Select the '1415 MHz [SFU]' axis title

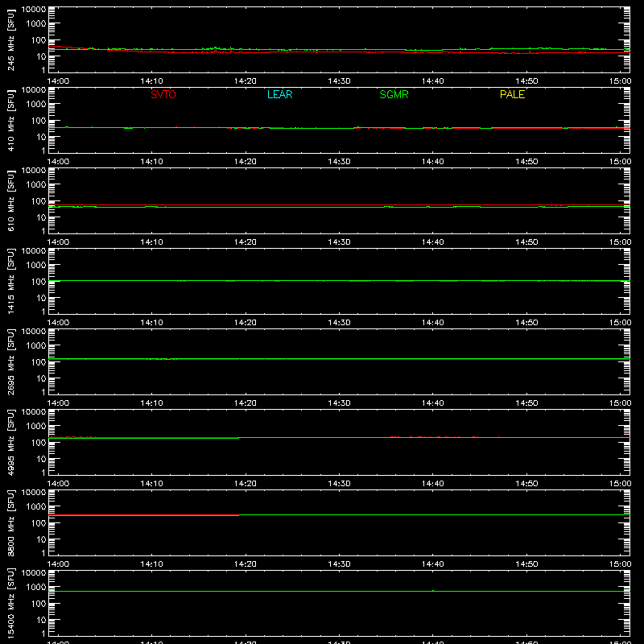pos(10,281)
